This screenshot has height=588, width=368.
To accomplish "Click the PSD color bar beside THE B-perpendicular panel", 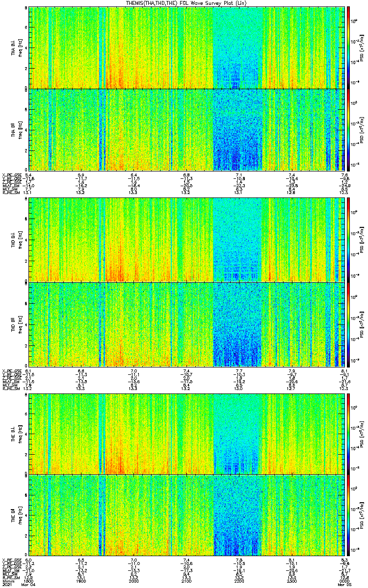I will click(x=348, y=433).
